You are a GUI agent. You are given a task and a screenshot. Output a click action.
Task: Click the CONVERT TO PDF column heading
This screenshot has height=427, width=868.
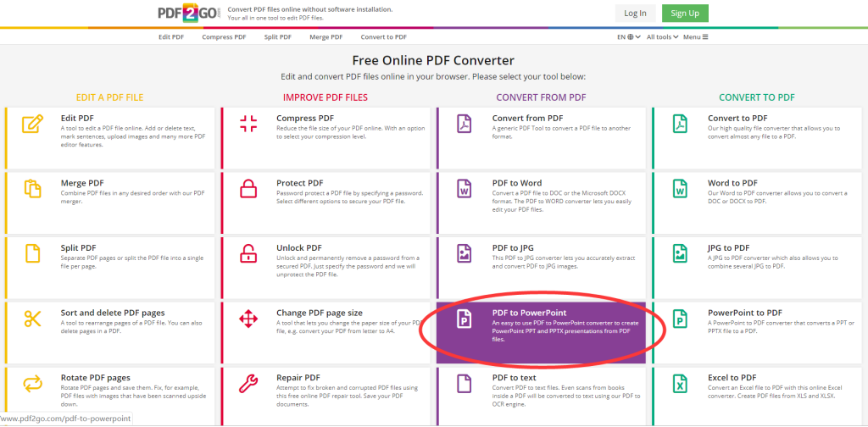coord(757,97)
